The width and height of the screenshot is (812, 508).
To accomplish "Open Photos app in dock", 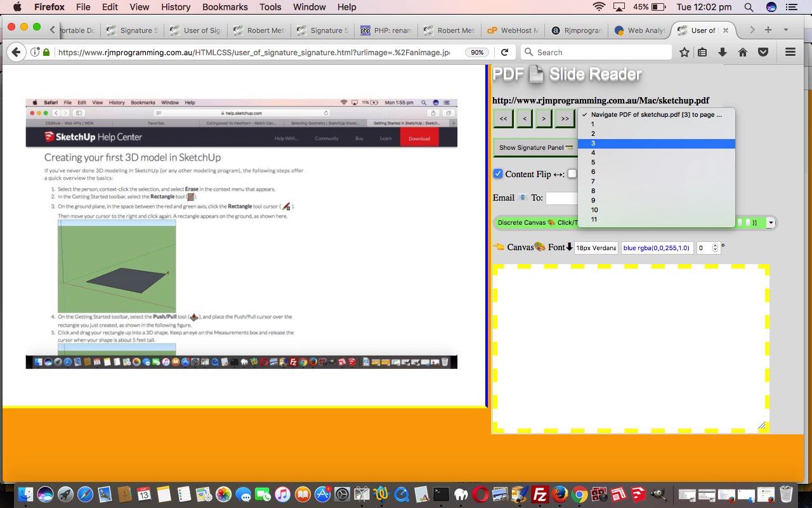I will [223, 494].
